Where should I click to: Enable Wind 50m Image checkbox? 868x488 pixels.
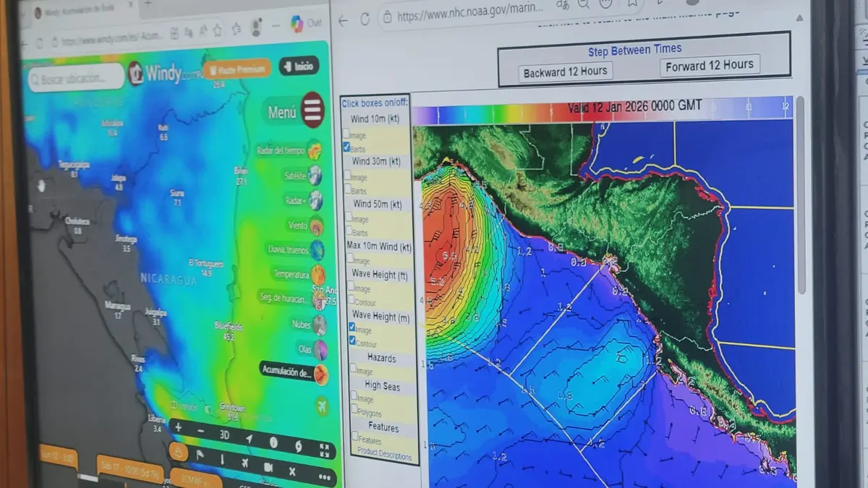click(x=348, y=216)
